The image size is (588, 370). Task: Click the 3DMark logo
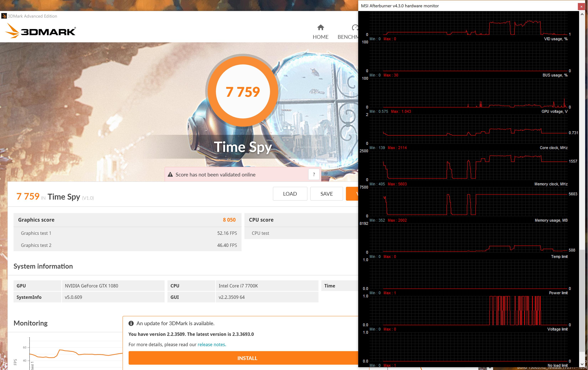point(41,31)
